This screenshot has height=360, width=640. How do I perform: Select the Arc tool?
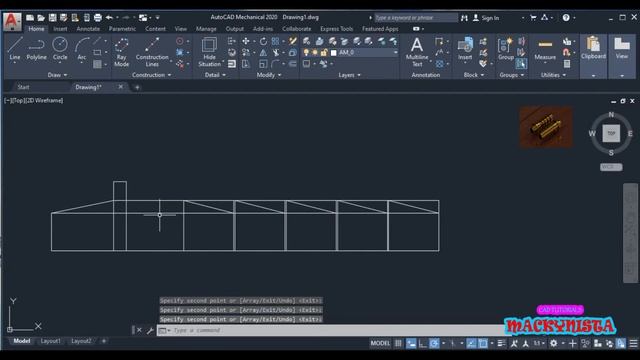click(x=82, y=49)
